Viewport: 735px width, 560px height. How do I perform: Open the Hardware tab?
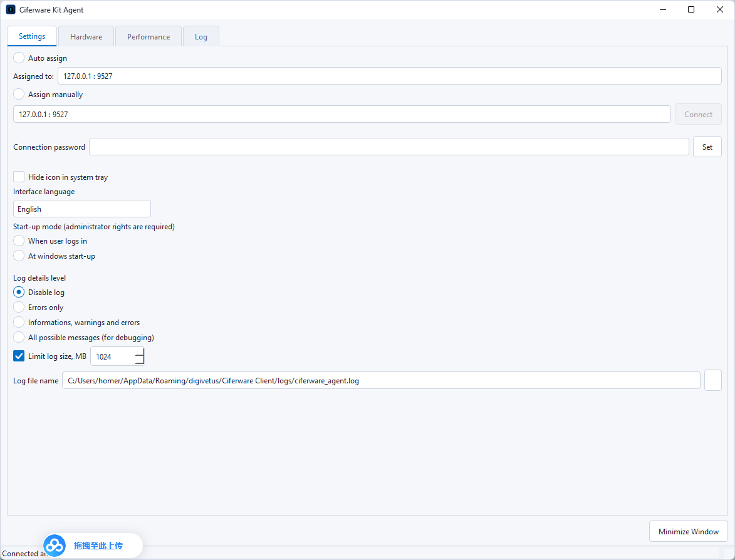pos(86,36)
